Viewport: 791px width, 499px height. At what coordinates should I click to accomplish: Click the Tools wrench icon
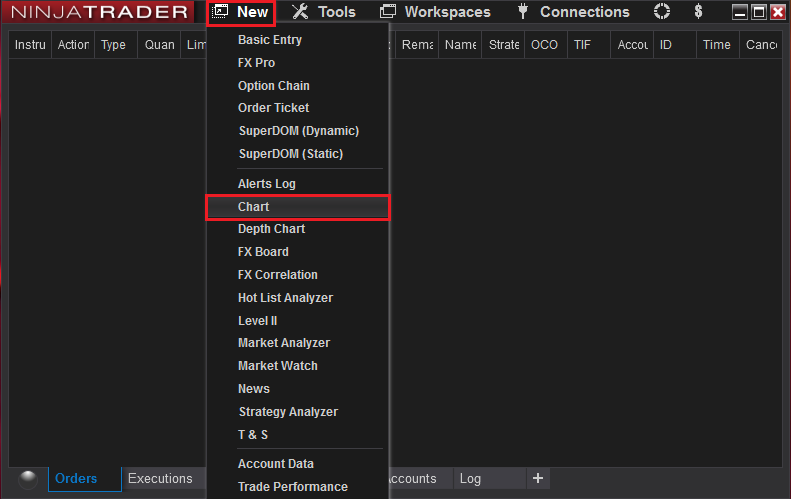coord(300,12)
